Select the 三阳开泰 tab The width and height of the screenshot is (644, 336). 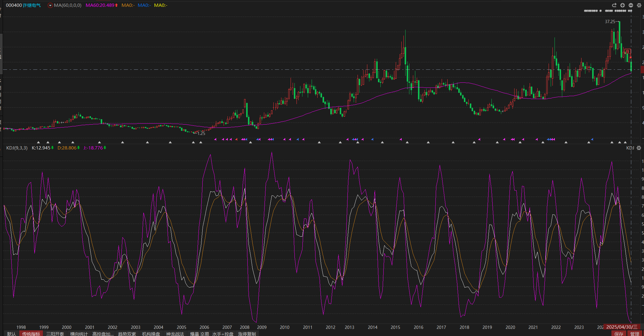55,334
